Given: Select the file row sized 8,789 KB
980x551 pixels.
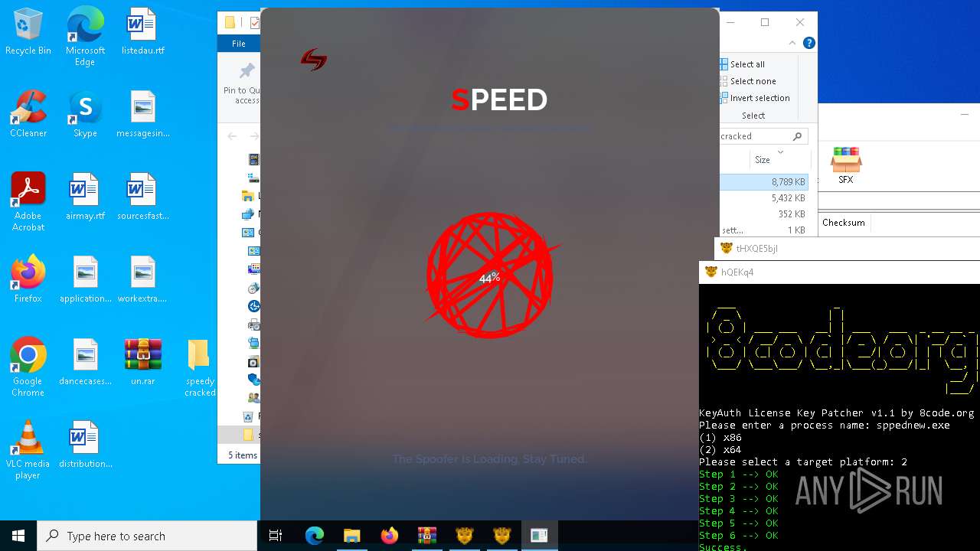Looking at the screenshot, I should [764, 182].
